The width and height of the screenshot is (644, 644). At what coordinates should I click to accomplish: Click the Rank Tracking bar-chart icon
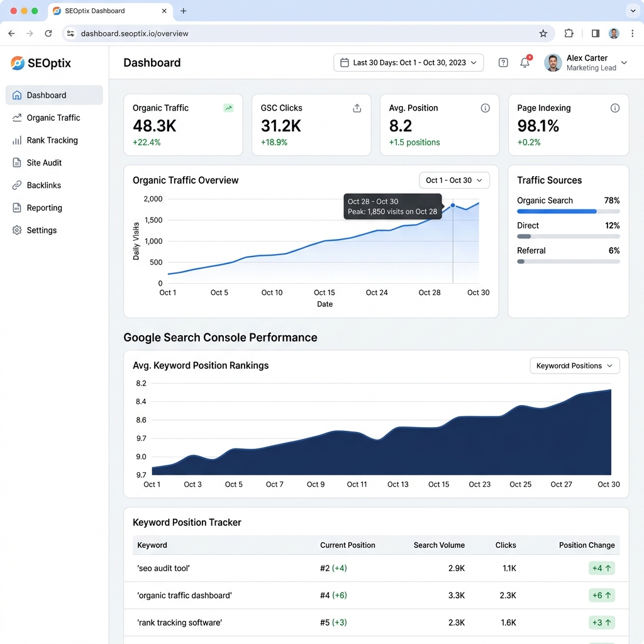[17, 140]
